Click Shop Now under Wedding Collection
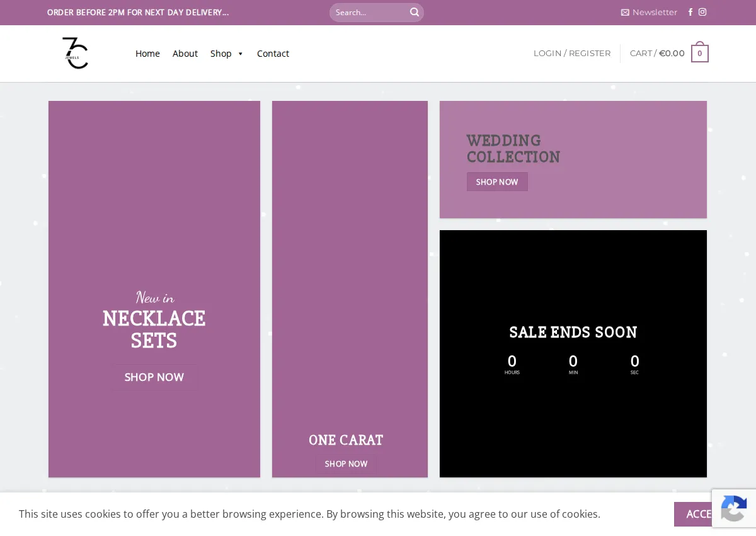Screen dimensions: 756x536 497,182
